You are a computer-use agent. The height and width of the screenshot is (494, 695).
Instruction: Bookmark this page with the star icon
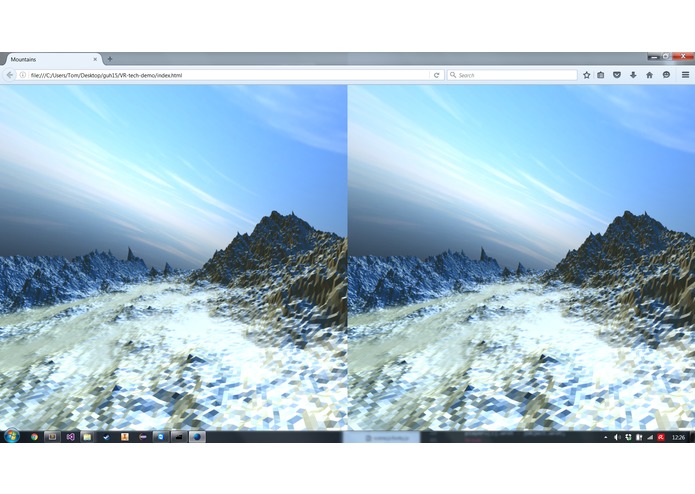[x=586, y=75]
